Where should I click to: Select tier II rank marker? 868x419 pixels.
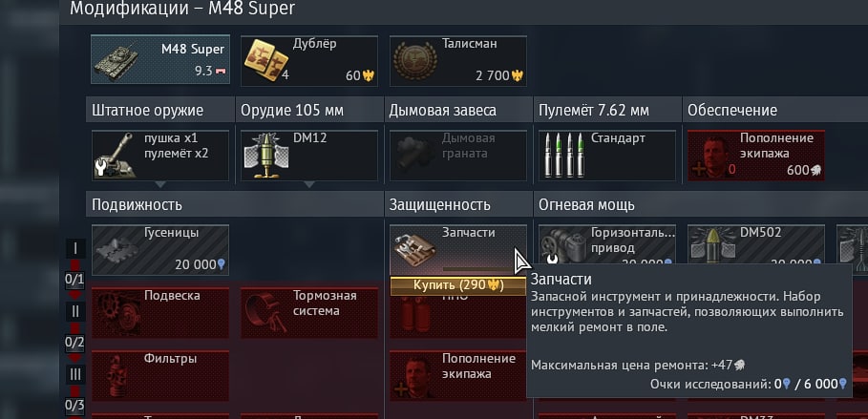click(x=75, y=311)
